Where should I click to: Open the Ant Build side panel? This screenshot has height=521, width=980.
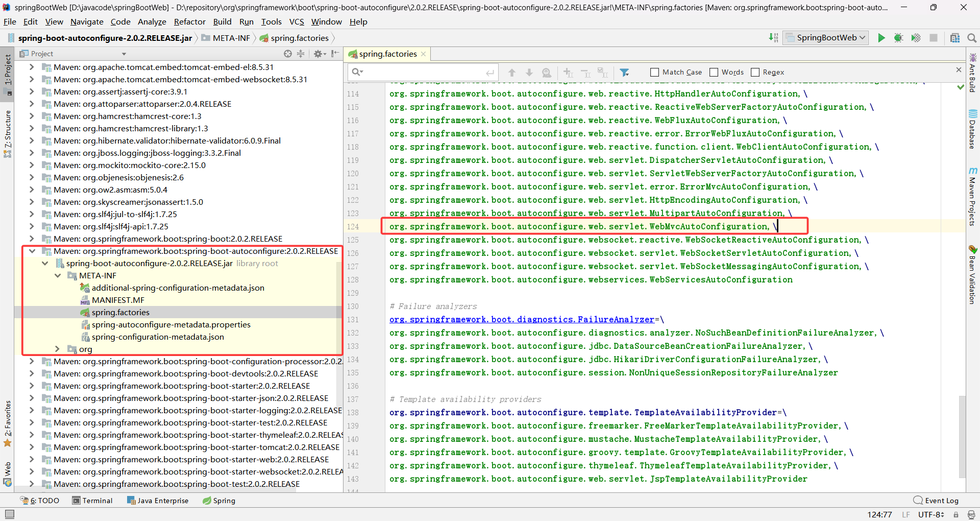pyautogui.click(x=973, y=73)
